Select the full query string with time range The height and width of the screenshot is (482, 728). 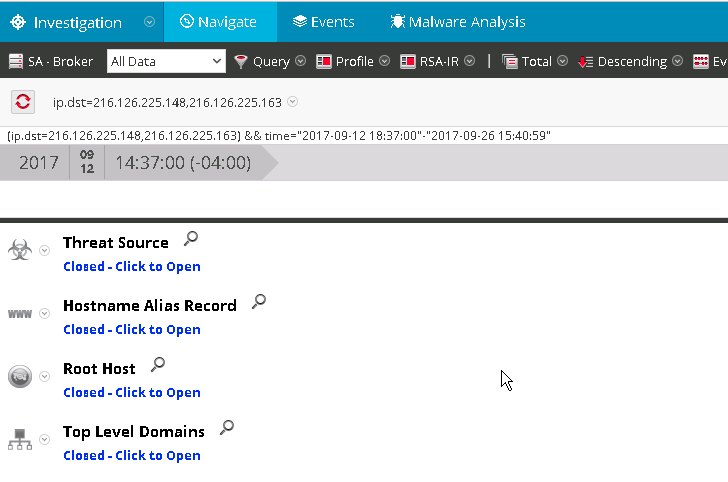click(x=279, y=136)
